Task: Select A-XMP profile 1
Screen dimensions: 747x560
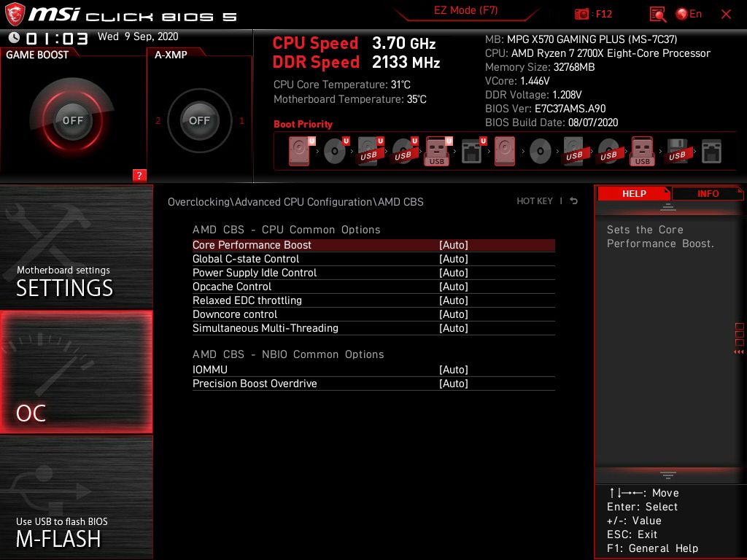Action: (241, 120)
